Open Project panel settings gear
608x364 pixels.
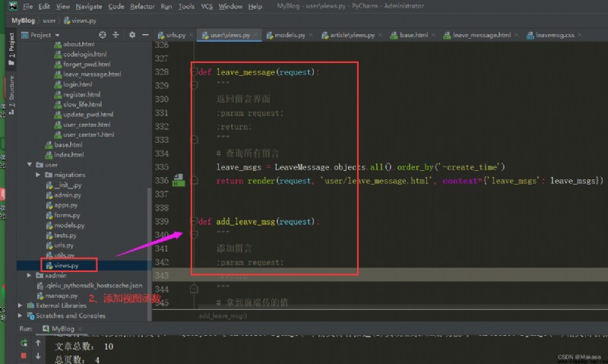132,35
